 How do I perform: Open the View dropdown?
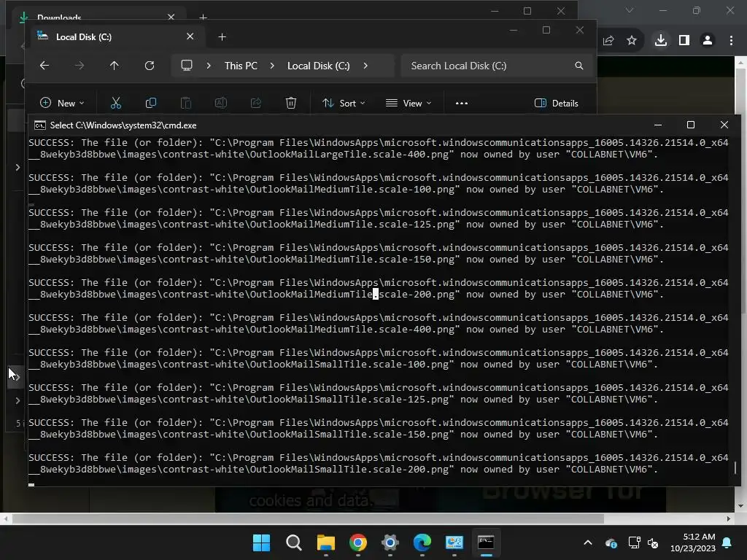tap(409, 103)
